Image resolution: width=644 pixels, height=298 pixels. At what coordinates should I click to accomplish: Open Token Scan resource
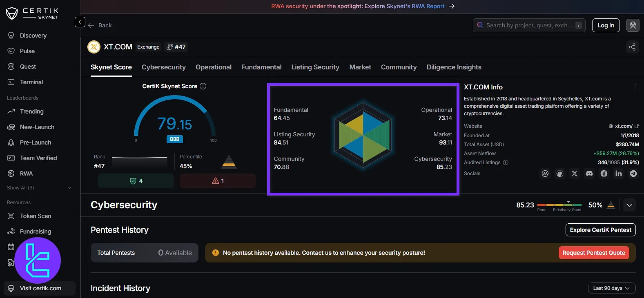[x=29, y=216]
